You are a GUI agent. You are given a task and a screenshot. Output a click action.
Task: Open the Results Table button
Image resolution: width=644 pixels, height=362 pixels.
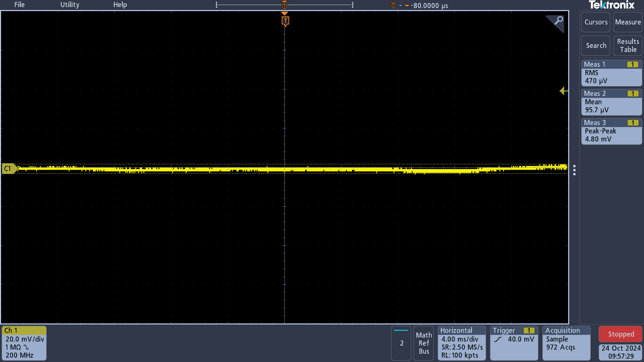click(628, 46)
